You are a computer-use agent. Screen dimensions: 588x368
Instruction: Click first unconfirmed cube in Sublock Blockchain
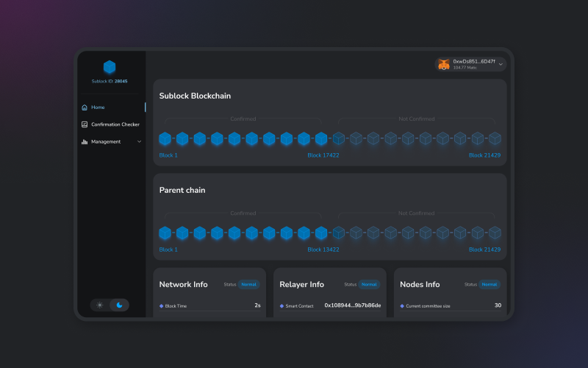[339, 138]
